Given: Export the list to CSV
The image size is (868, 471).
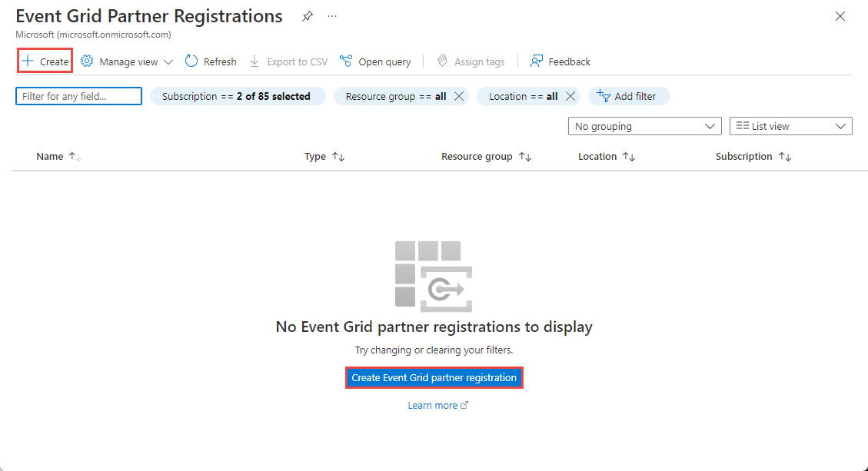Looking at the screenshot, I should pos(288,61).
